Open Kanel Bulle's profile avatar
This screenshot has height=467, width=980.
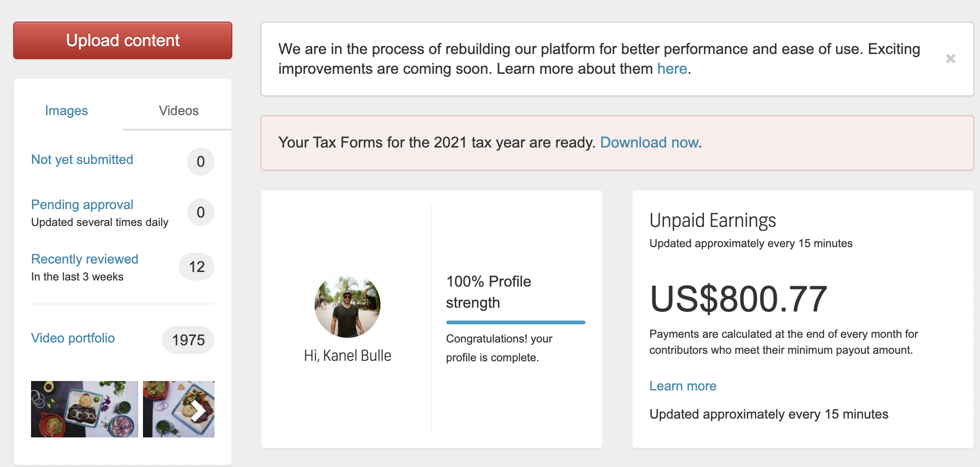[x=348, y=305]
